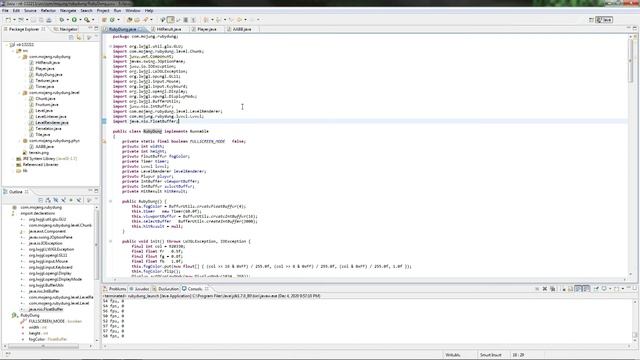This screenshot has width=640, height=360.
Task: Click the Java perspective button
Action: (604, 20)
